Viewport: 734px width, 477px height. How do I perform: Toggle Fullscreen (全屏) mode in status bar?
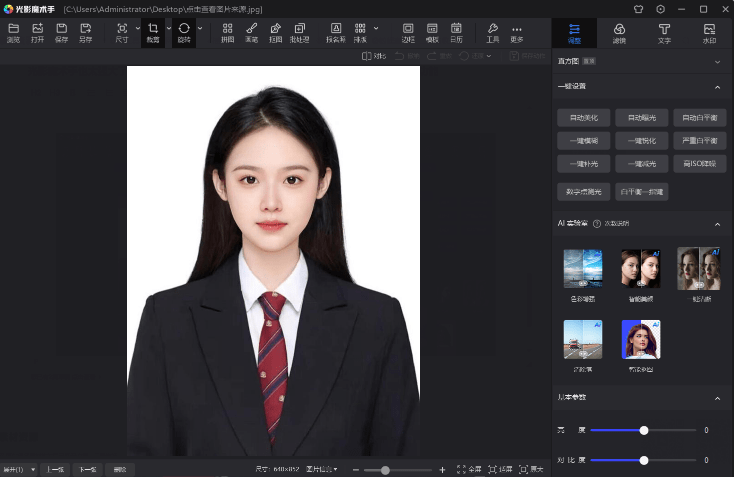point(469,469)
